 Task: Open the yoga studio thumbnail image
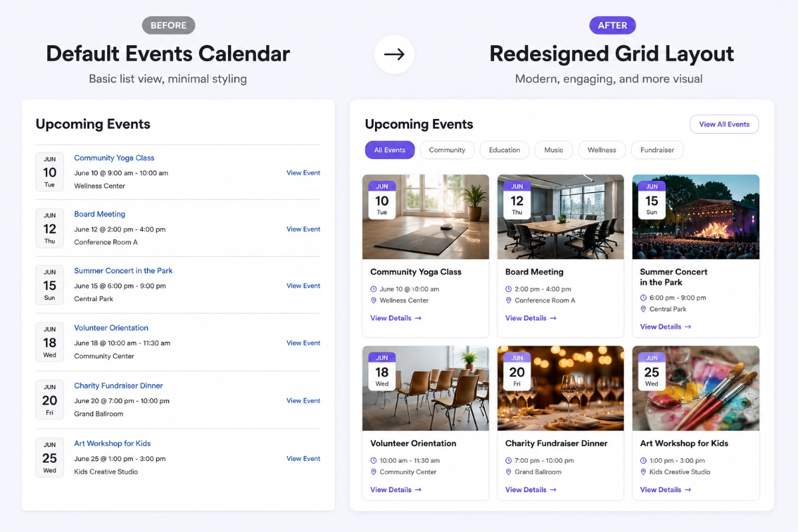pyautogui.click(x=426, y=217)
